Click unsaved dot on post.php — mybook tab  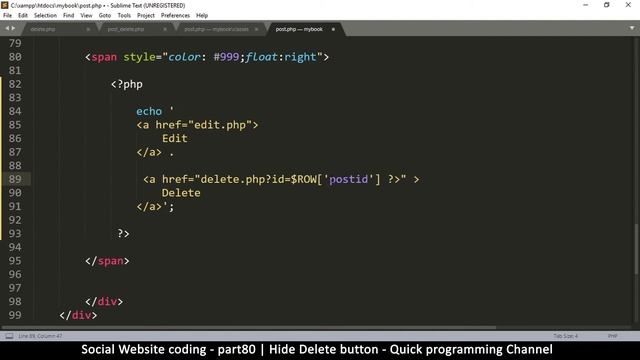click(x=333, y=29)
